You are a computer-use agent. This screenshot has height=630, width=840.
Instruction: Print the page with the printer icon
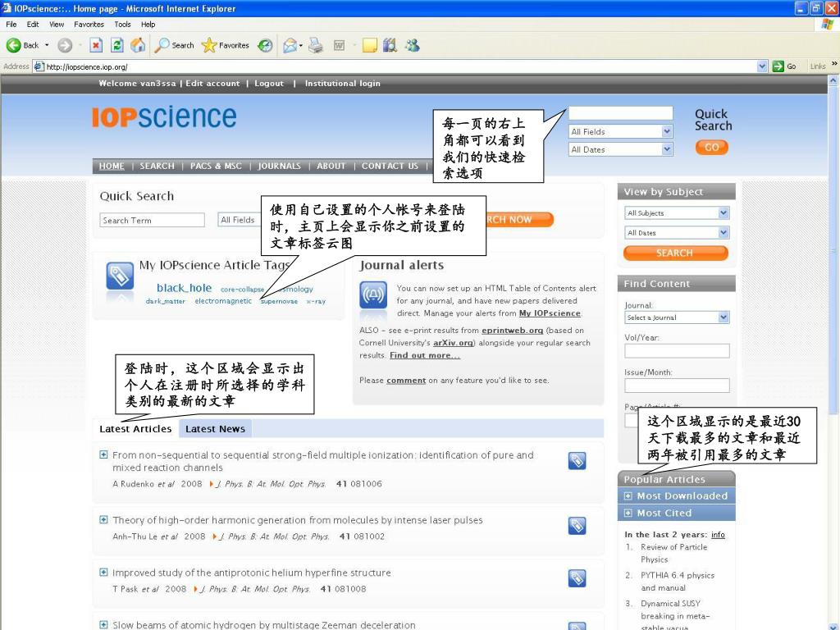(x=316, y=46)
